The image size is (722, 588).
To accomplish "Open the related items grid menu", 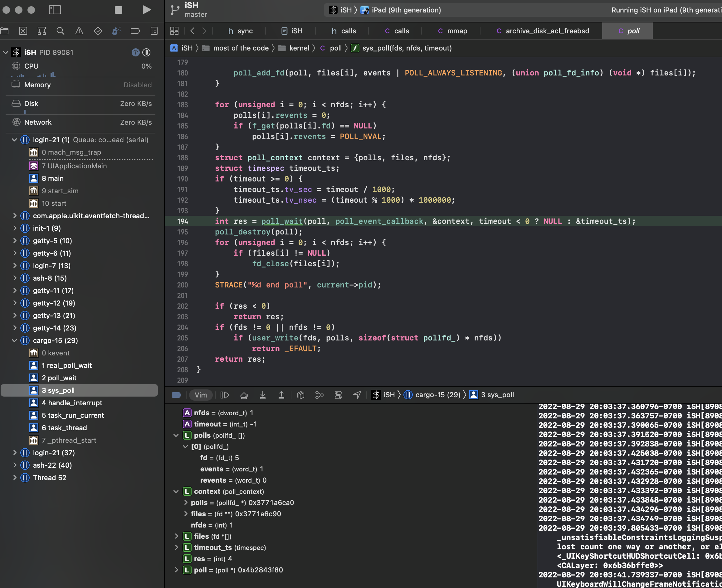I will (174, 31).
